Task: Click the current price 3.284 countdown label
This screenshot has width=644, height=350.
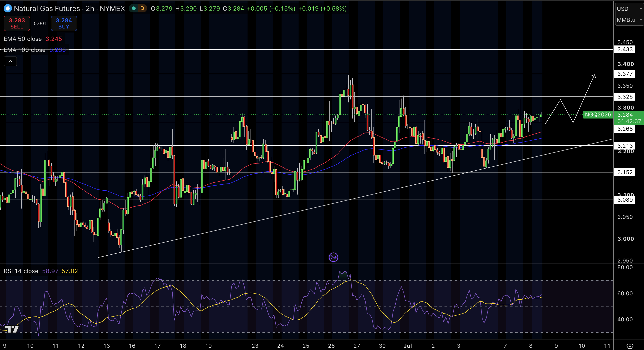Action: point(629,118)
